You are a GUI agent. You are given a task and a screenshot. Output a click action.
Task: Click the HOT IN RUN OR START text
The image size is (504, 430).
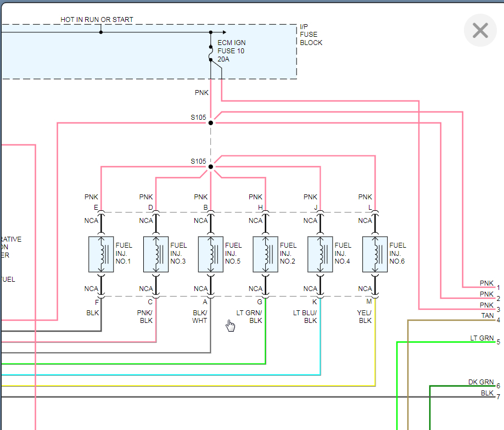pos(97,20)
